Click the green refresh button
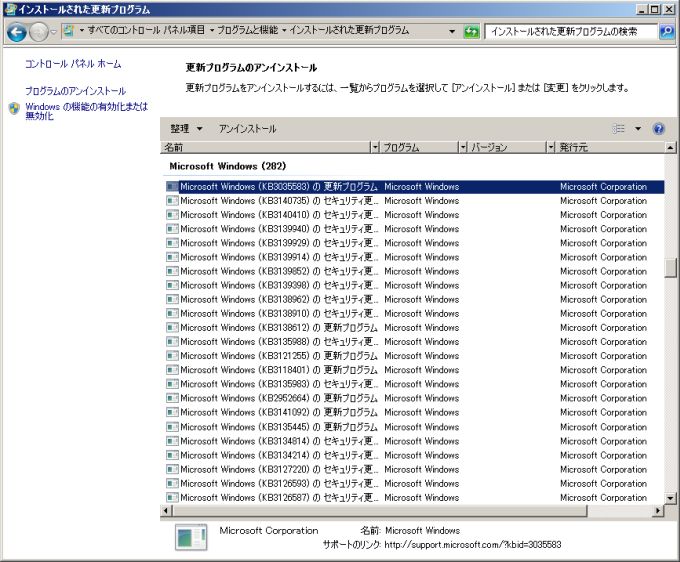680x562 pixels. click(x=471, y=32)
